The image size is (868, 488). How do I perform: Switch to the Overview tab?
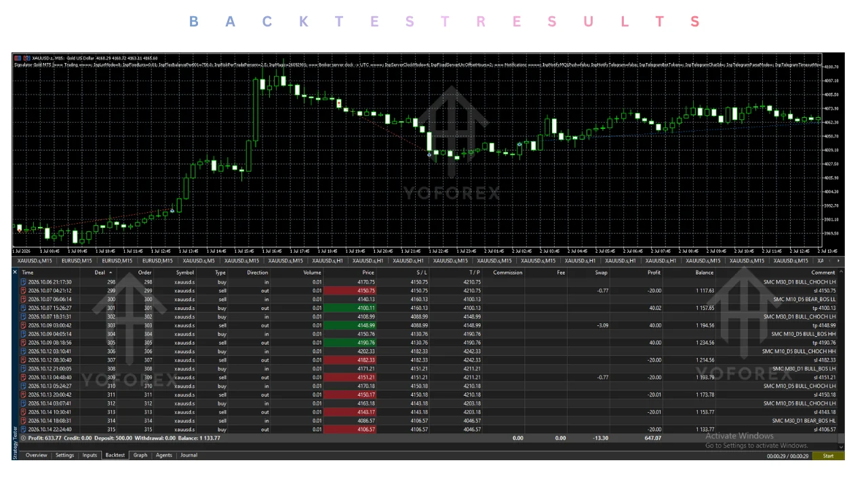tap(36, 455)
